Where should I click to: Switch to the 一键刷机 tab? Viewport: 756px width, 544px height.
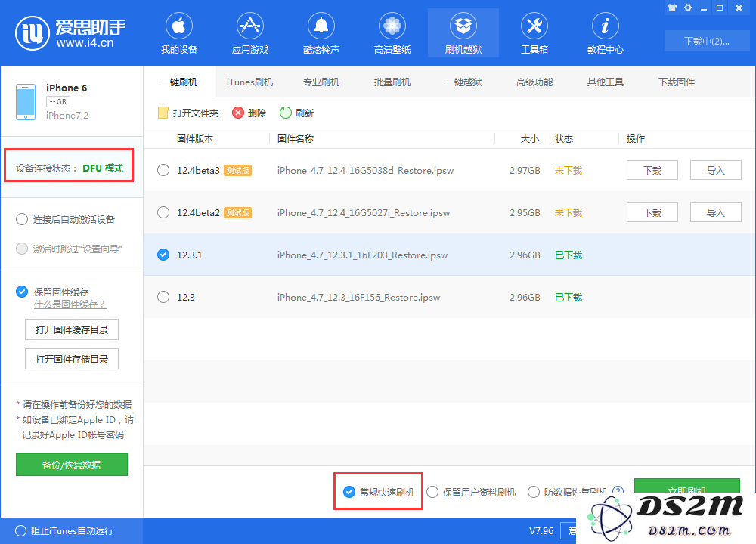tap(179, 82)
